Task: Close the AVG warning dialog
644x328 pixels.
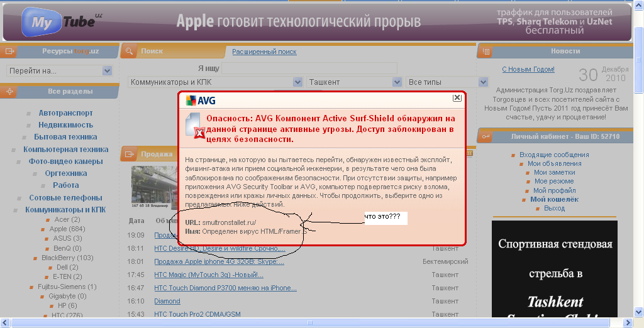Action: tap(457, 98)
